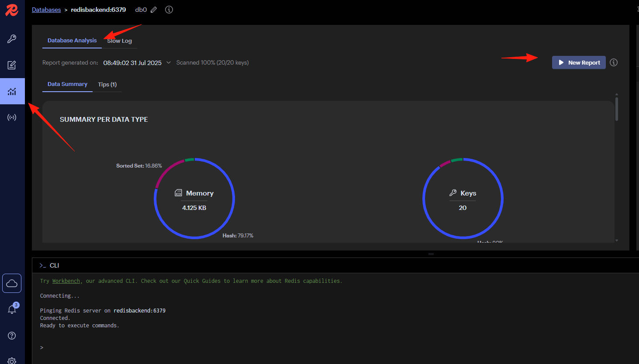The height and width of the screenshot is (364, 639).
Task: Select the Data Summary tab
Action: (67, 84)
